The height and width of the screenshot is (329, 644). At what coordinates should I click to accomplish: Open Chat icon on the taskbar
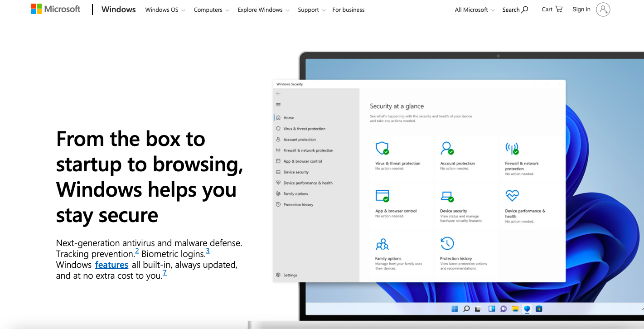coord(504,309)
